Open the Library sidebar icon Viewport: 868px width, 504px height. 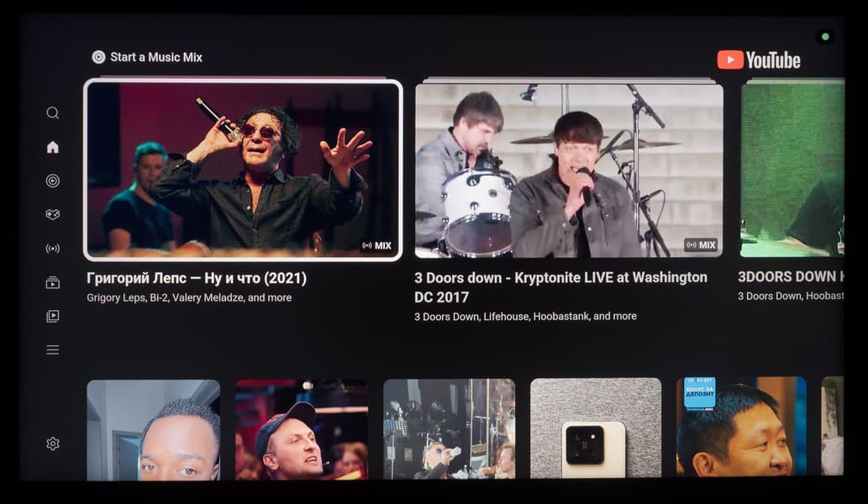53,316
